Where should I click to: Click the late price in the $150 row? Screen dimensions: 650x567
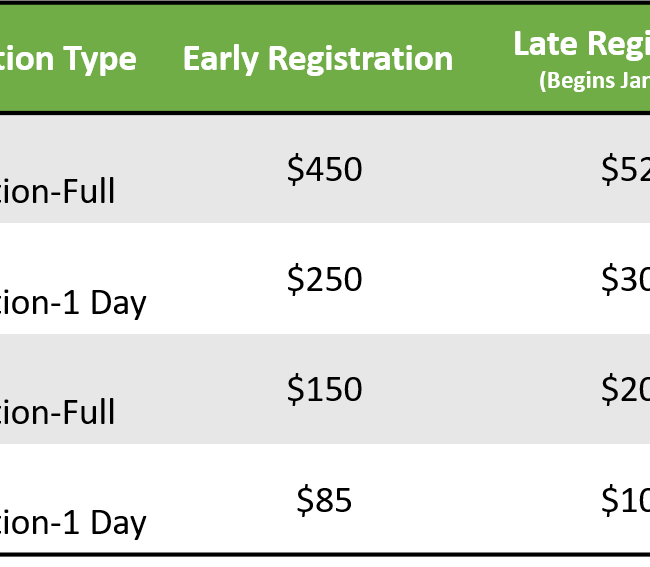(x=625, y=390)
